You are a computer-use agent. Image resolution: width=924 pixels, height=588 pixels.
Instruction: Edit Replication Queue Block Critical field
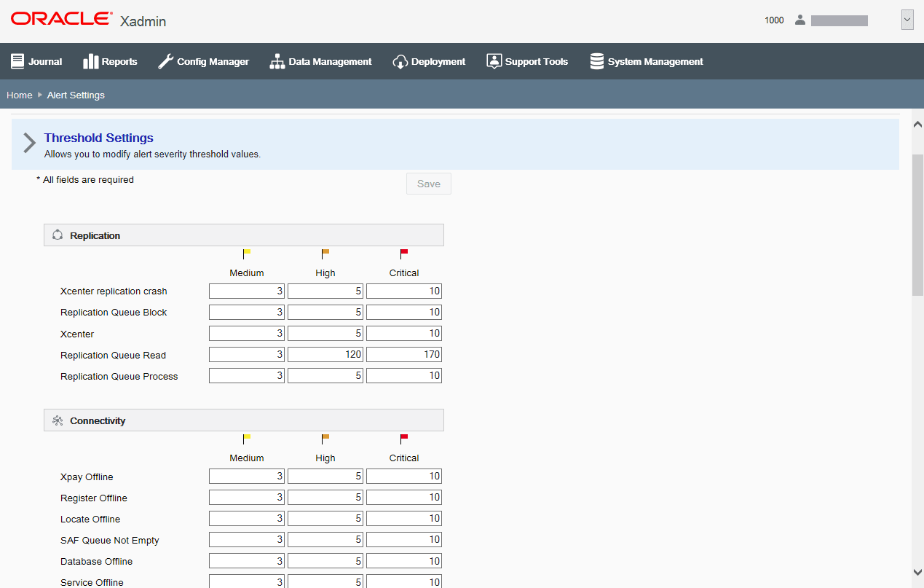click(404, 313)
